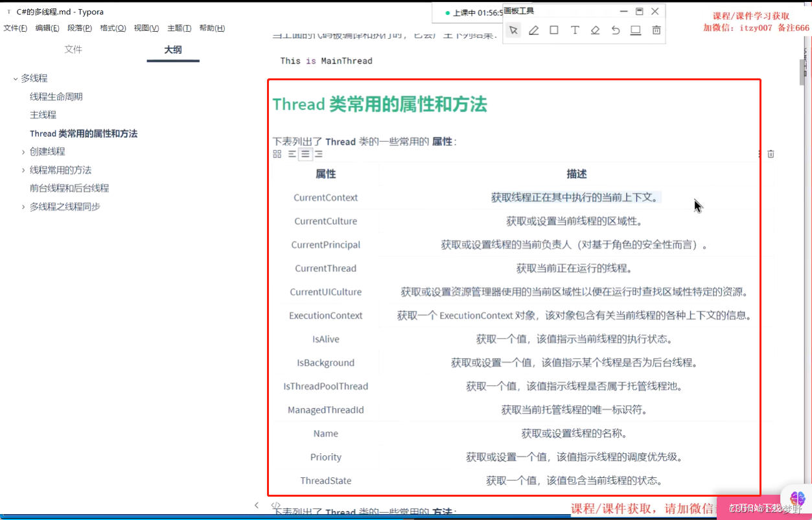This screenshot has width=812, height=520.
Task: Toggle center alignment for the table column
Action: pos(305,153)
